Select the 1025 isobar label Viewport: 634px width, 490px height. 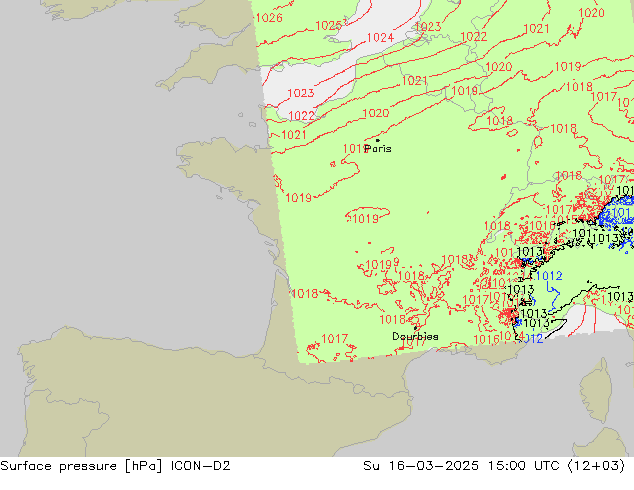tap(328, 25)
